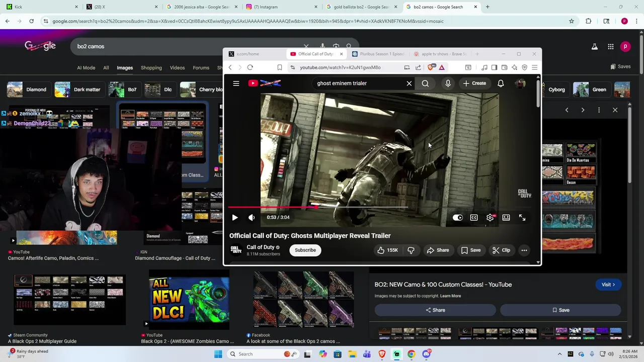Visit the BO2 New Camo page
Image resolution: width=644 pixels, height=362 pixels.
pos(608,285)
